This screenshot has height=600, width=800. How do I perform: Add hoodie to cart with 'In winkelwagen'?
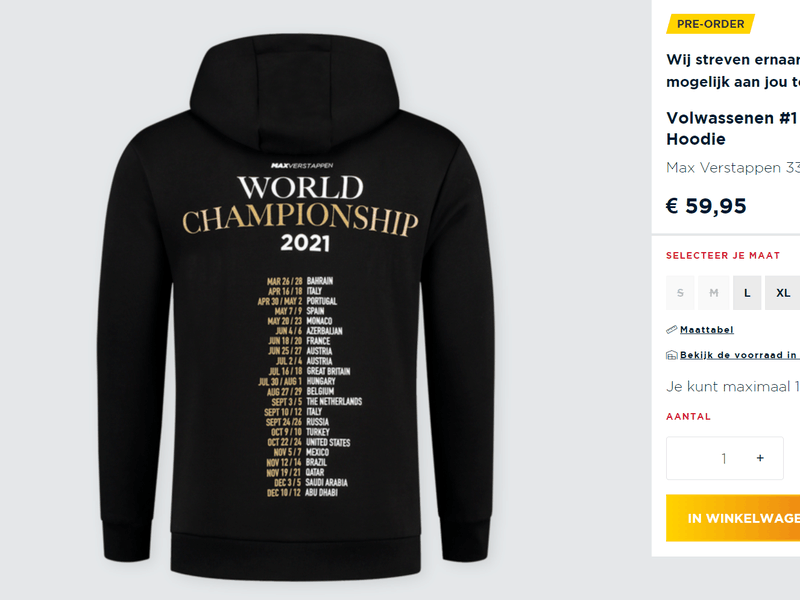(742, 518)
